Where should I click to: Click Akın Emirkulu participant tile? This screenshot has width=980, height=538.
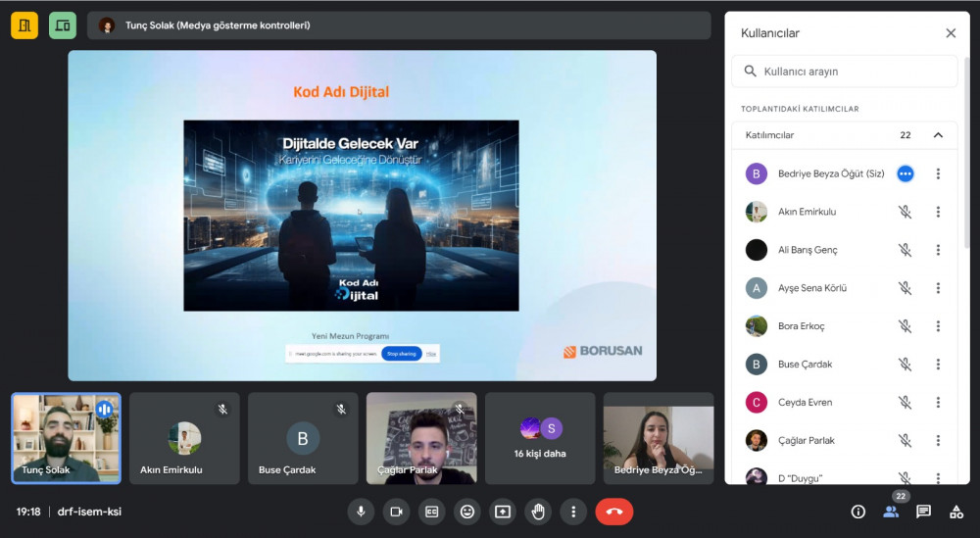[x=184, y=438]
